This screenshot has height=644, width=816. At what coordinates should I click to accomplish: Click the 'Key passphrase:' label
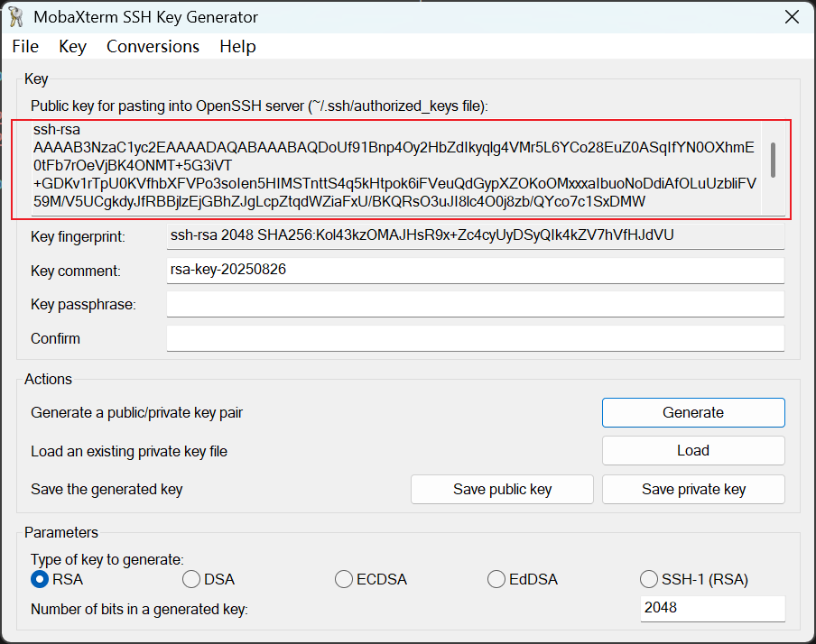coord(83,304)
